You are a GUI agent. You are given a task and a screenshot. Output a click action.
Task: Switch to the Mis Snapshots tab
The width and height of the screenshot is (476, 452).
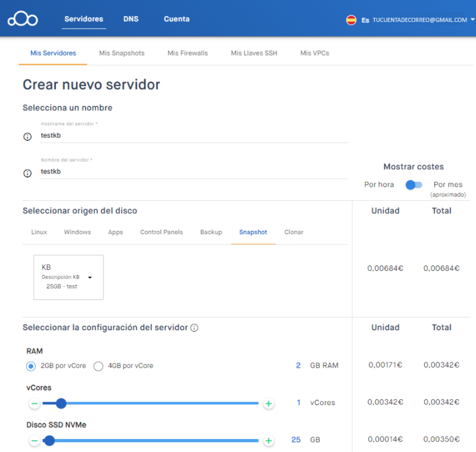tap(122, 53)
